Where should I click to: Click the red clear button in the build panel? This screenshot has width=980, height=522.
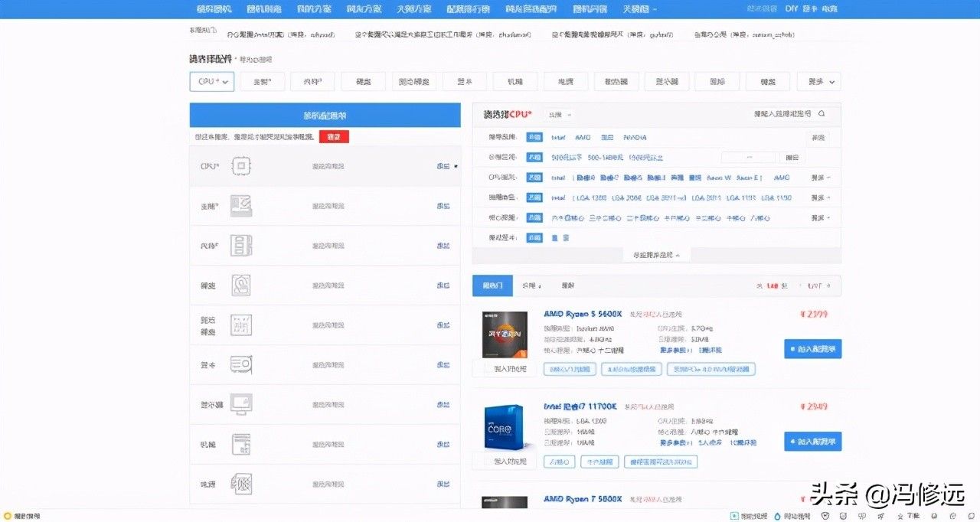[334, 137]
